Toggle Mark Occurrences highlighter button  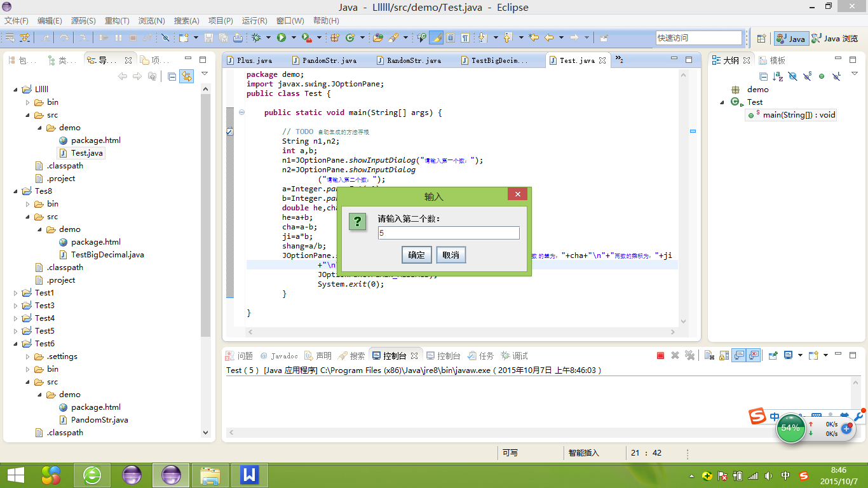pyautogui.click(x=436, y=37)
